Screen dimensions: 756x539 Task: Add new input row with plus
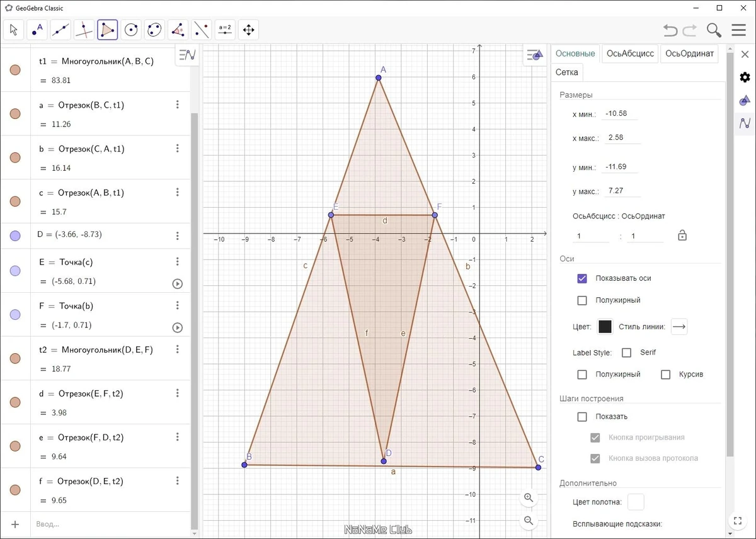pos(15,524)
